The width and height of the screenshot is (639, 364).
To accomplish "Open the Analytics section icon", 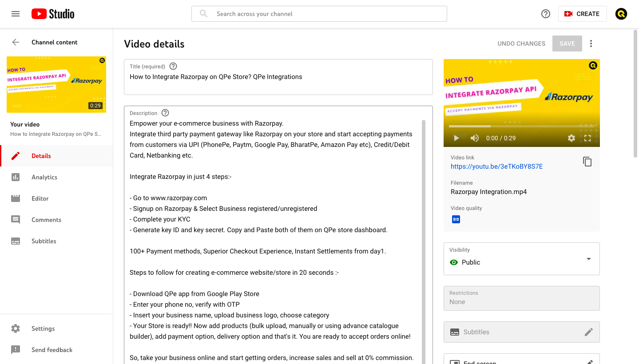I will click(16, 177).
